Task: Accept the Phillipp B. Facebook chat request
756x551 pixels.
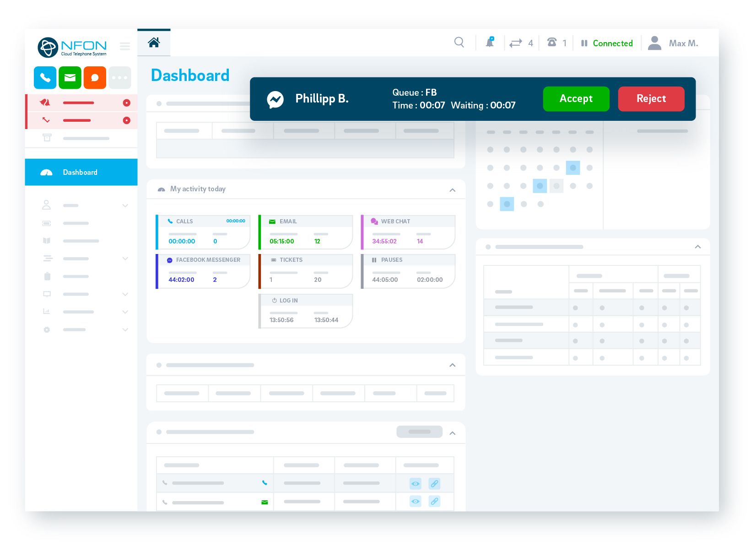Action: [x=576, y=99]
